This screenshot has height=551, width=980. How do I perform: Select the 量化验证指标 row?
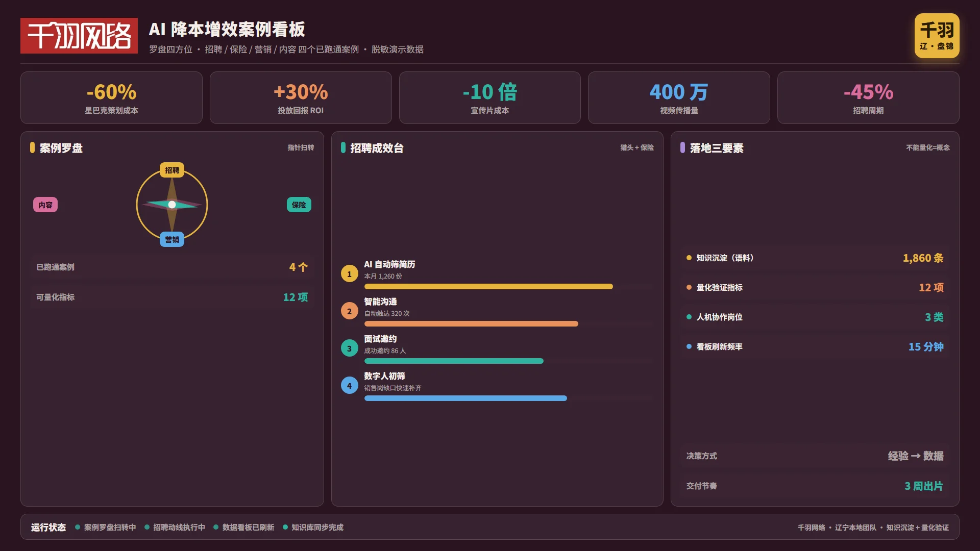[x=815, y=288]
